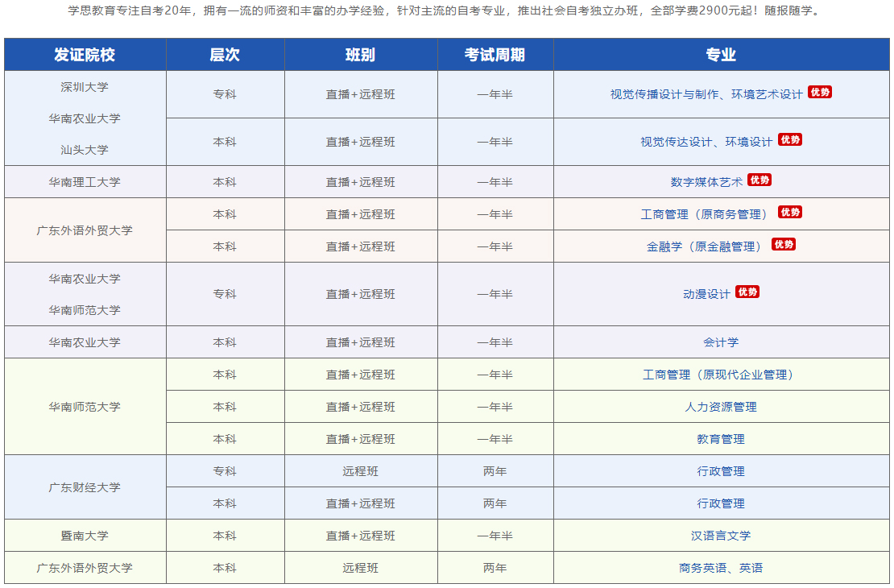This screenshot has width=894, height=588.
Task: Click the 优势 badge next to 动漫设计
Action: point(747,292)
